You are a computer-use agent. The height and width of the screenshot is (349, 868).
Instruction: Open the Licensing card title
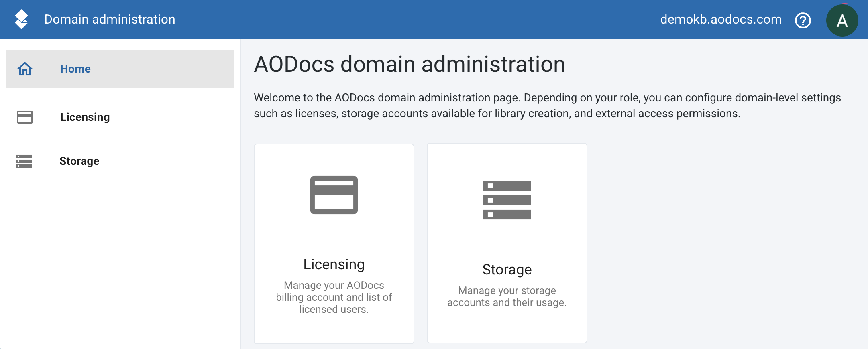[334, 264]
